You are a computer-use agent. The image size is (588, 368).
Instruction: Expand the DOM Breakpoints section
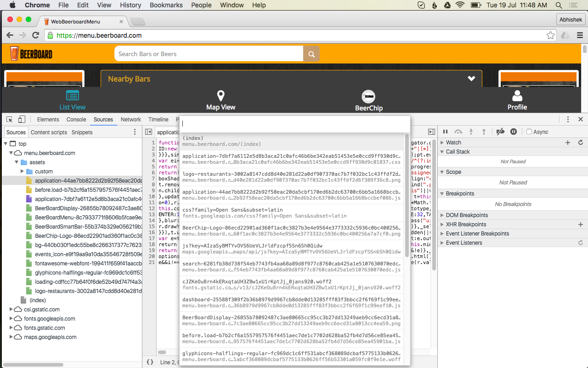coord(442,215)
